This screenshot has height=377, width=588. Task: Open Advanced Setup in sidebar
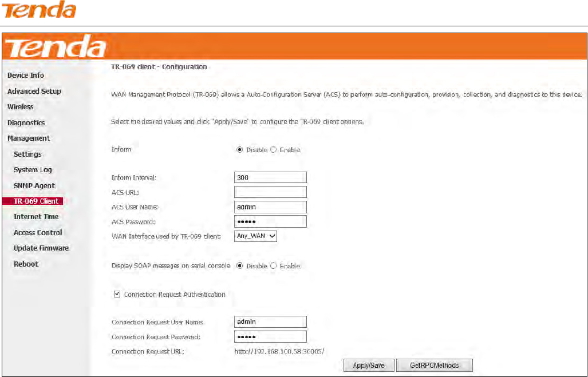34,91
